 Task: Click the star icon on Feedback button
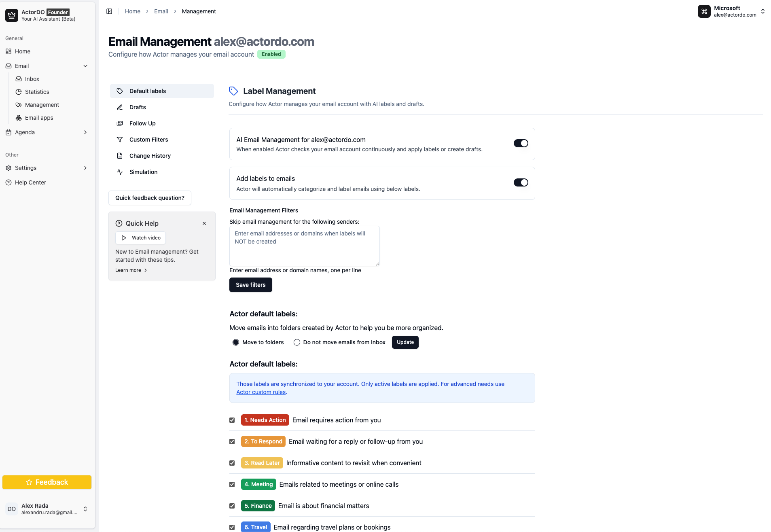pos(29,482)
